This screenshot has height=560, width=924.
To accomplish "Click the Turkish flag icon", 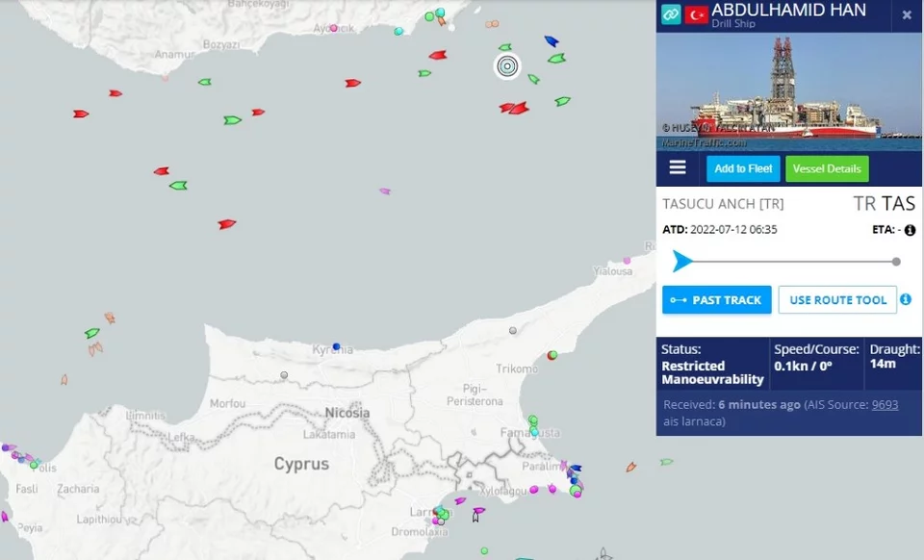I will (x=696, y=14).
